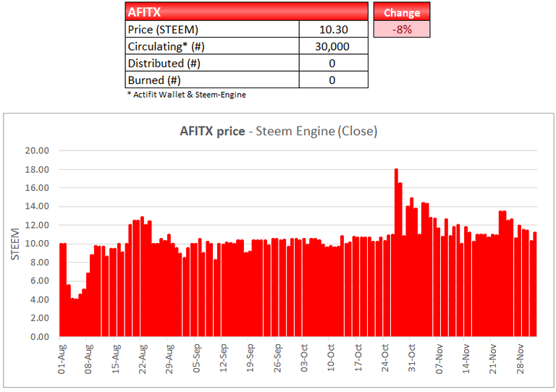Click the 07-Nov date label
Viewport: 556px width, 392px height.
click(439, 359)
